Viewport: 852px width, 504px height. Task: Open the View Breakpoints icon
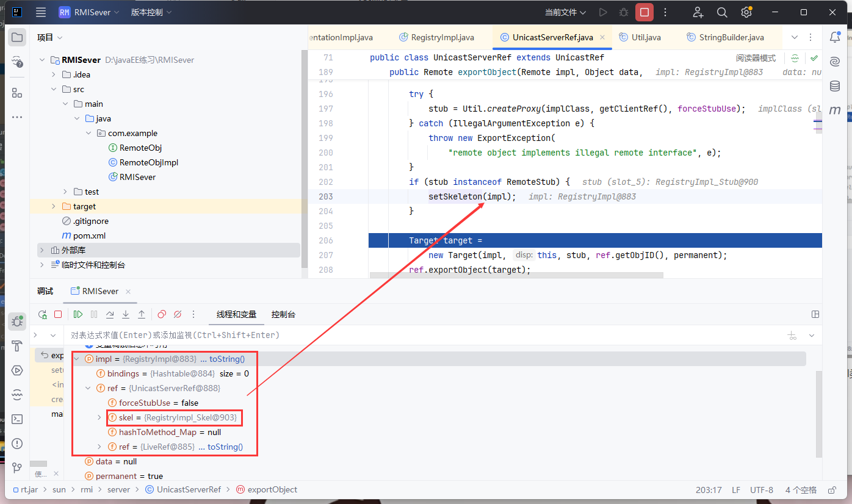coord(162,314)
